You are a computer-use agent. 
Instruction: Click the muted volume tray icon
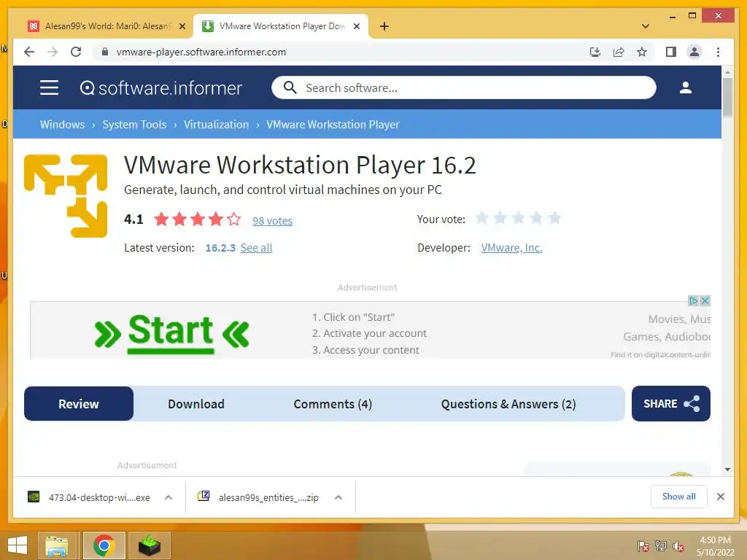click(678, 546)
